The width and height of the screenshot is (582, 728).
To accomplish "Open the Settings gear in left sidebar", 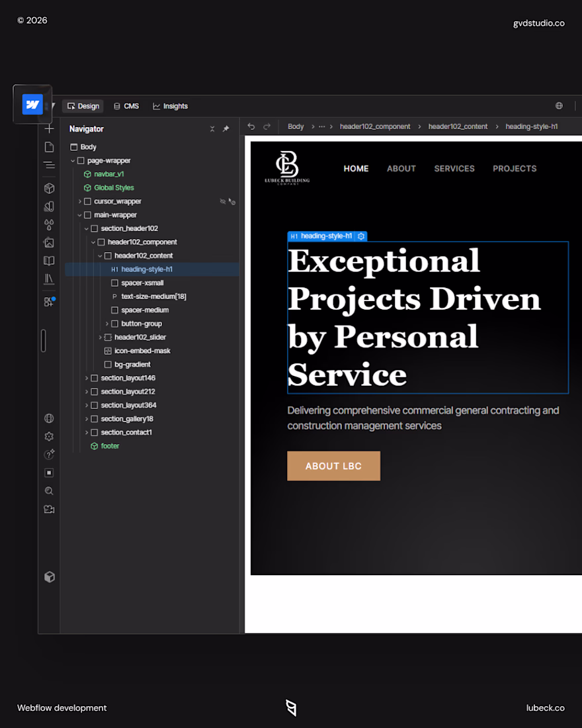I will (49, 436).
